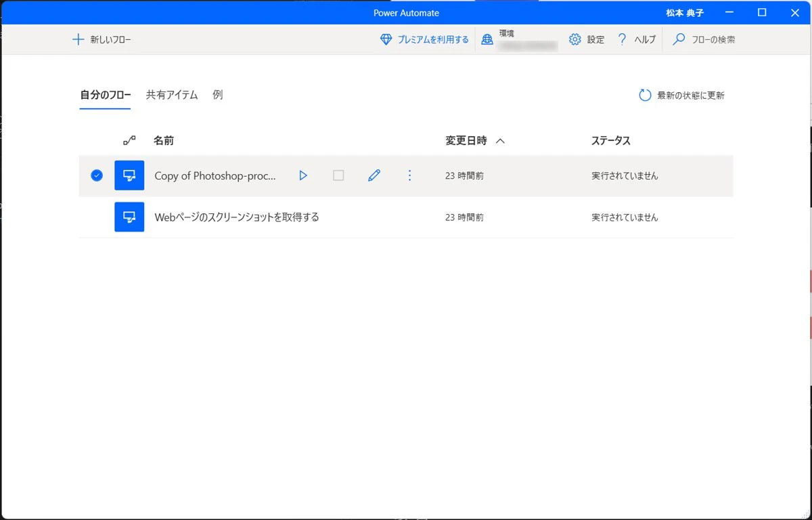This screenshot has height=520, width=812.
Task: Switch to the 例 tab
Action: click(x=217, y=95)
